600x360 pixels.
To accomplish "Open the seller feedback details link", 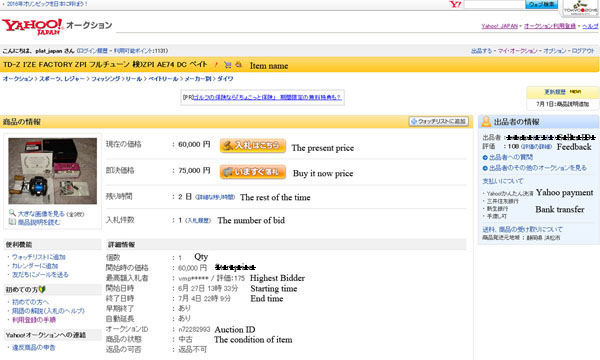I will pyautogui.click(x=536, y=147).
